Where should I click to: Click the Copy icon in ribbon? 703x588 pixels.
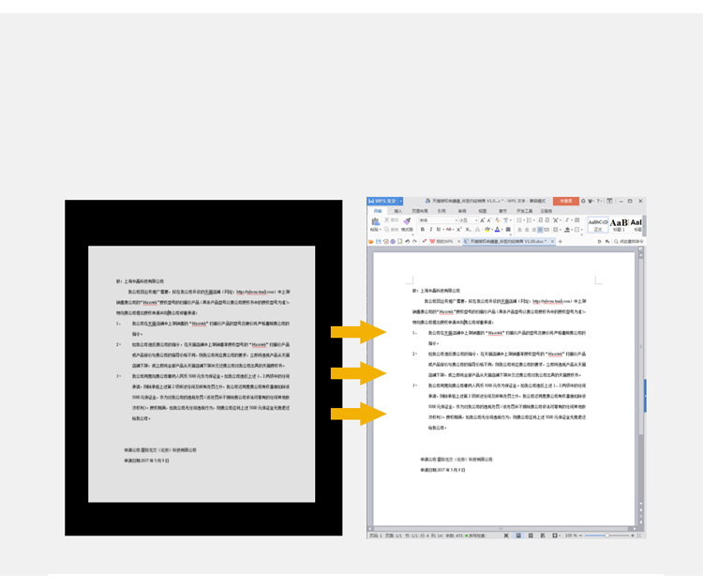387,230
